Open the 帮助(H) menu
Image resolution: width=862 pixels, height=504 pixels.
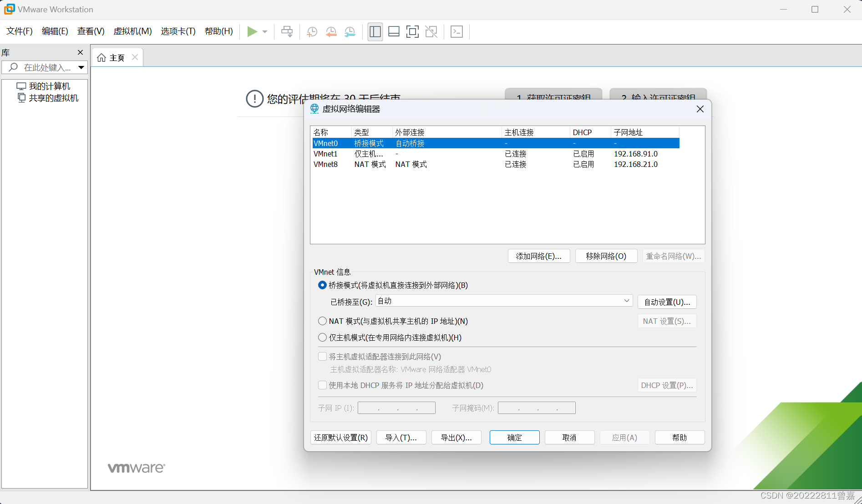tap(219, 31)
